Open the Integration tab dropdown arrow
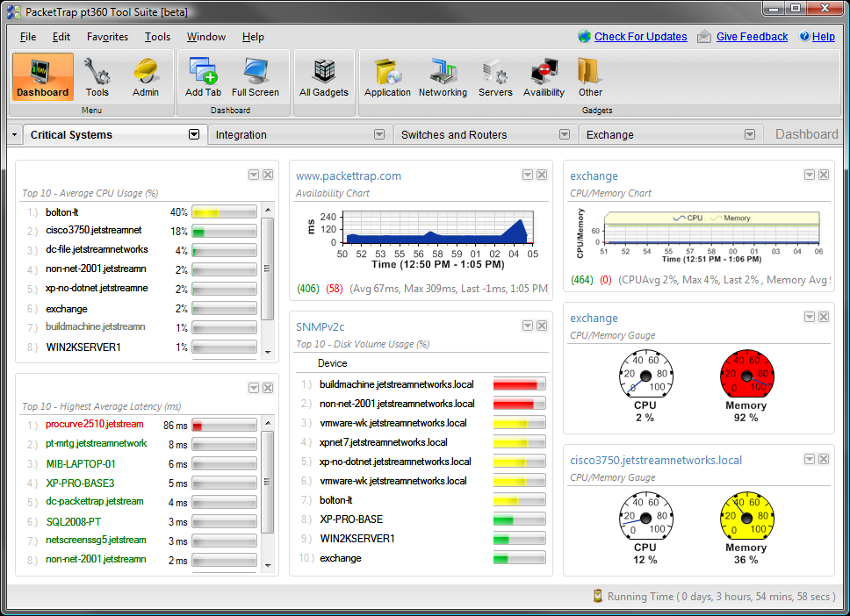Image resolution: width=850 pixels, height=616 pixels. (x=379, y=134)
